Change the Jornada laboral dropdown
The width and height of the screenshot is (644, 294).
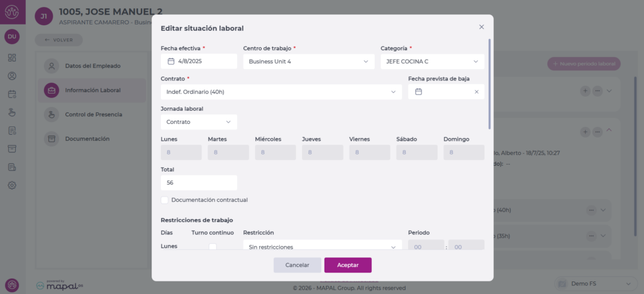pos(199,122)
